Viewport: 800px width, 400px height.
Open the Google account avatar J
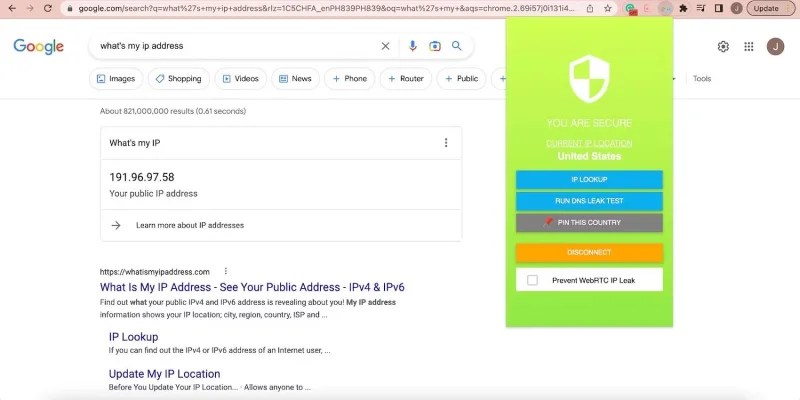775,46
